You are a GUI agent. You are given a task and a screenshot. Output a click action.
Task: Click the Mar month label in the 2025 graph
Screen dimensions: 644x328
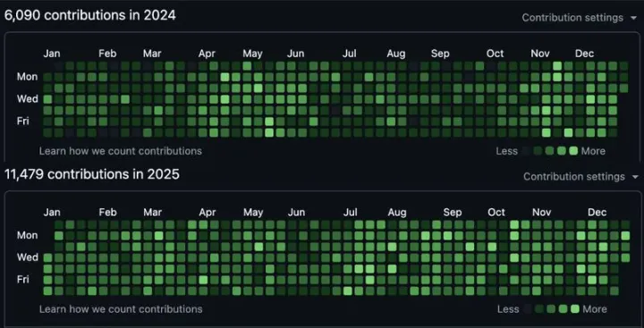pyautogui.click(x=152, y=213)
